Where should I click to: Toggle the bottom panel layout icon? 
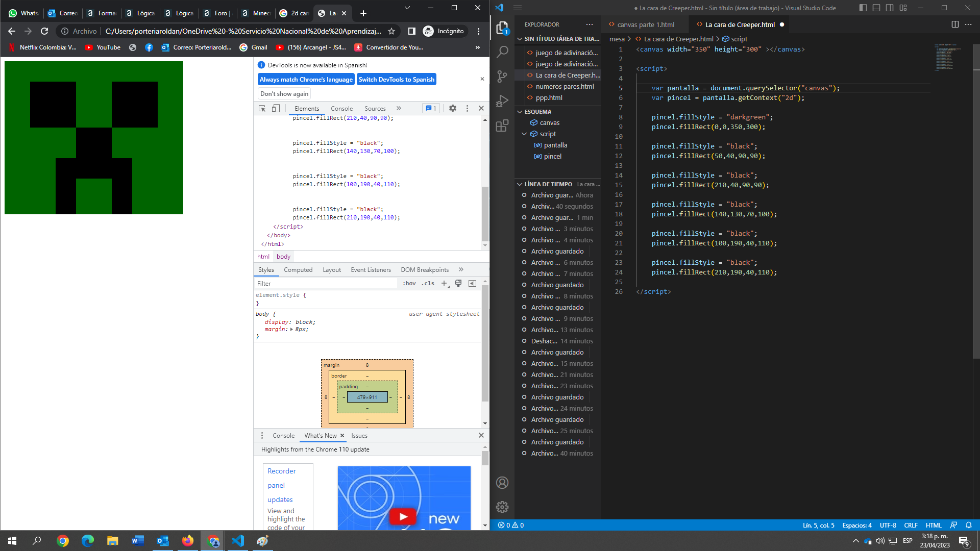point(876,8)
